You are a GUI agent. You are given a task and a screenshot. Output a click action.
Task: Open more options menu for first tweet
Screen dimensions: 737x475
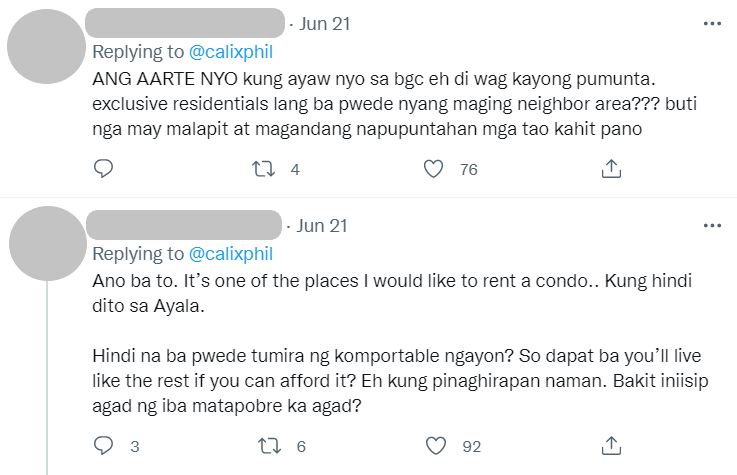pyautogui.click(x=712, y=23)
